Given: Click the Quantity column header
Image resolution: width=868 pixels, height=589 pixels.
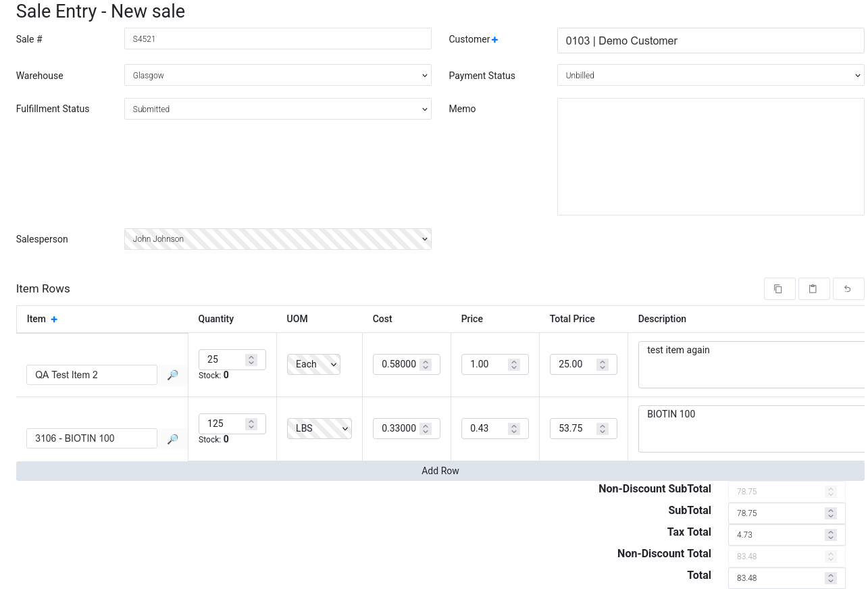Looking at the screenshot, I should (x=216, y=319).
